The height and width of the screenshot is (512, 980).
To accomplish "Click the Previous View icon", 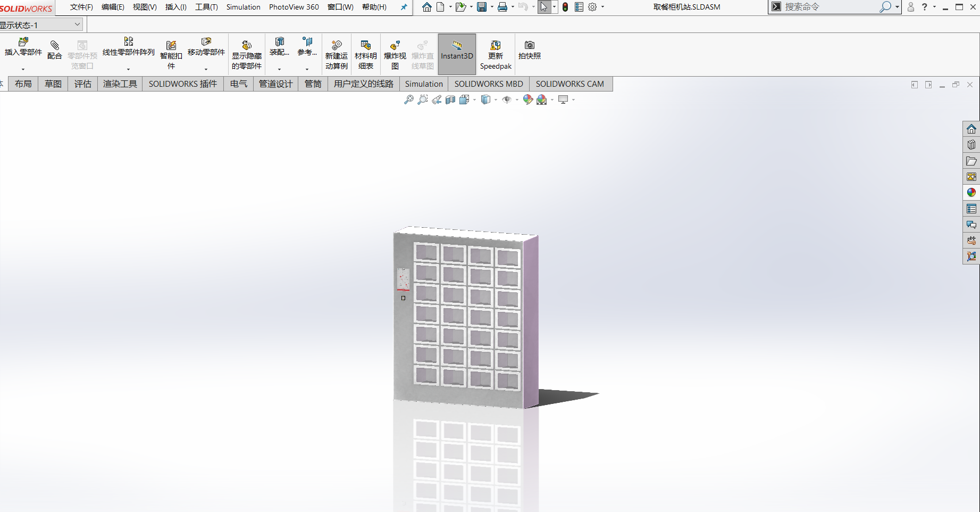I will point(437,100).
